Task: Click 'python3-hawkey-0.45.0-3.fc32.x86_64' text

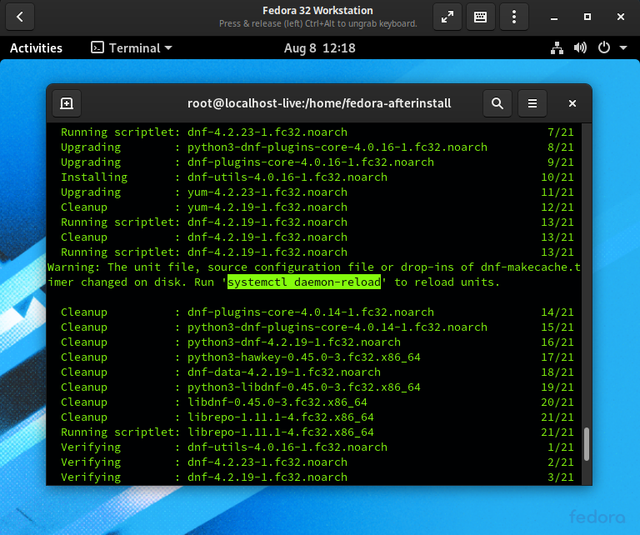Action: [304, 357]
